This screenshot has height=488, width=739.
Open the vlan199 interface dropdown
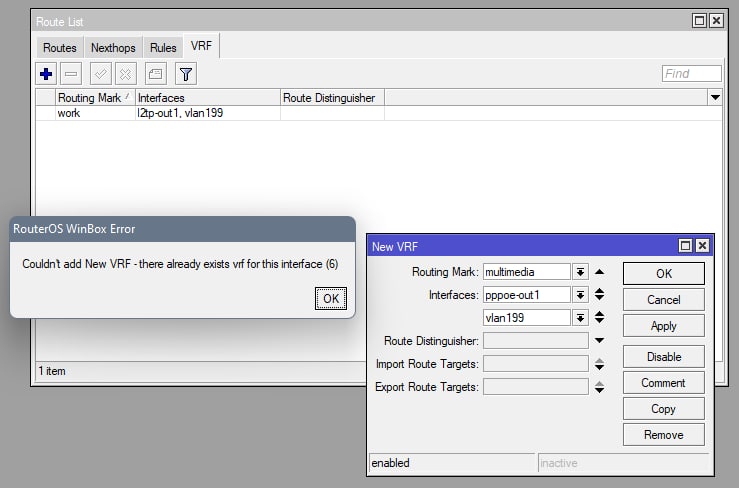[580, 318]
